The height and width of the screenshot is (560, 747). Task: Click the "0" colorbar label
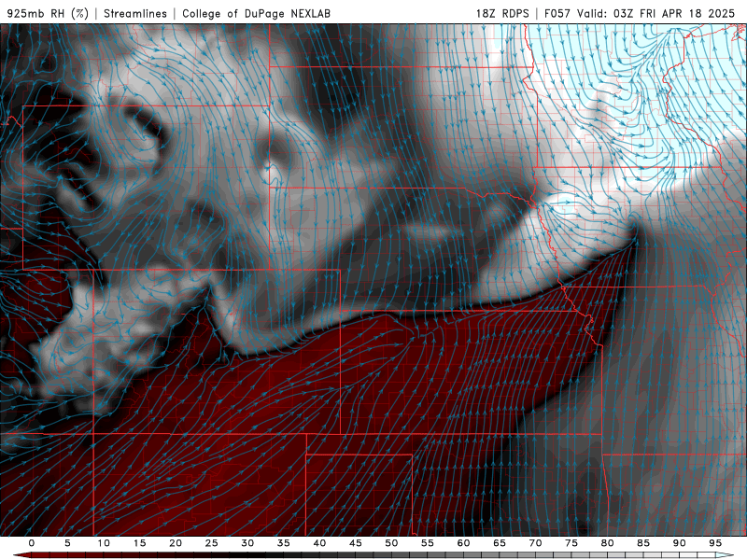pyautogui.click(x=32, y=543)
